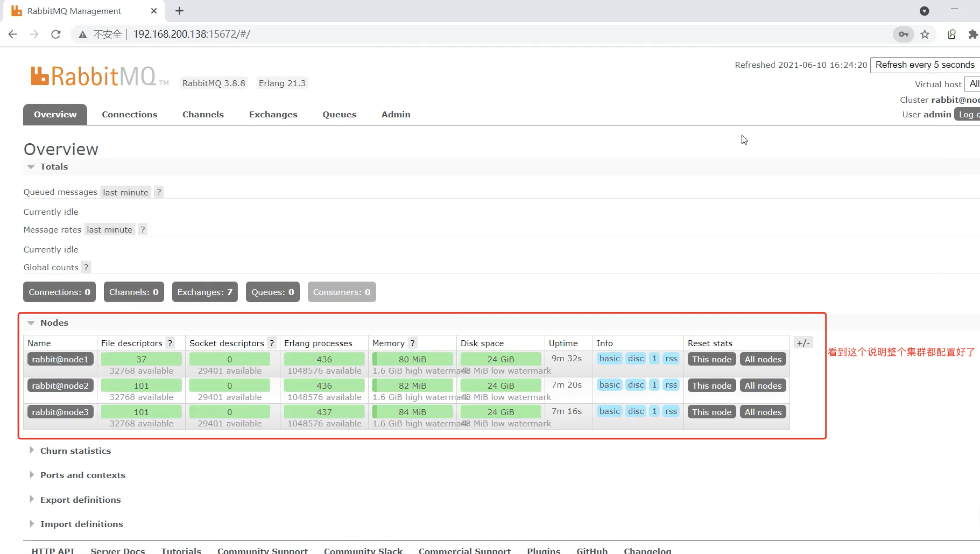
Task: Switch to the Channels tab
Action: point(203,114)
